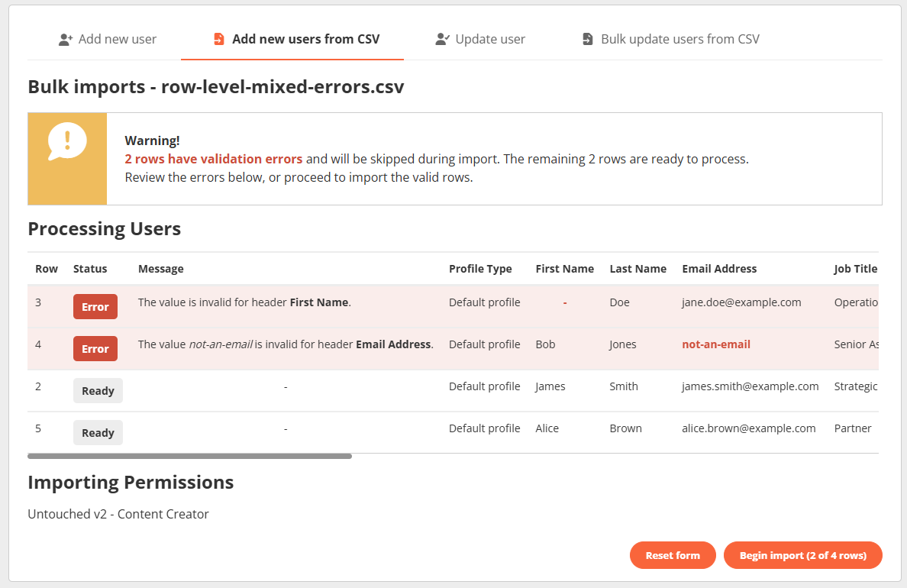Click the Row column header
Screen dimensions: 907x588
(x=47, y=269)
